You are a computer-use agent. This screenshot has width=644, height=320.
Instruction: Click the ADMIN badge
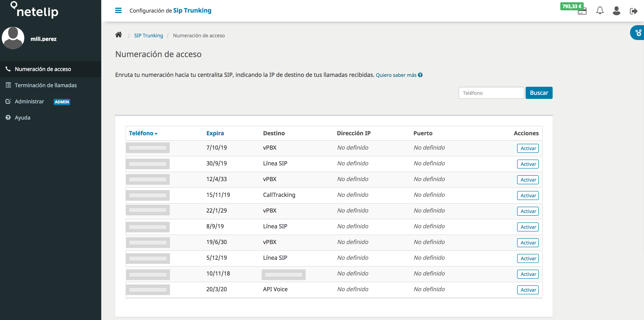62,102
